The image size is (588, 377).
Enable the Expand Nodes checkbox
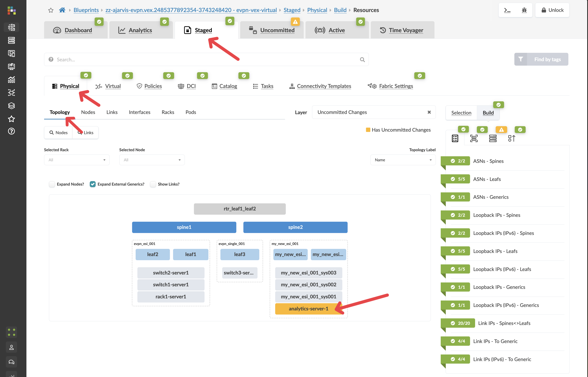(x=52, y=184)
